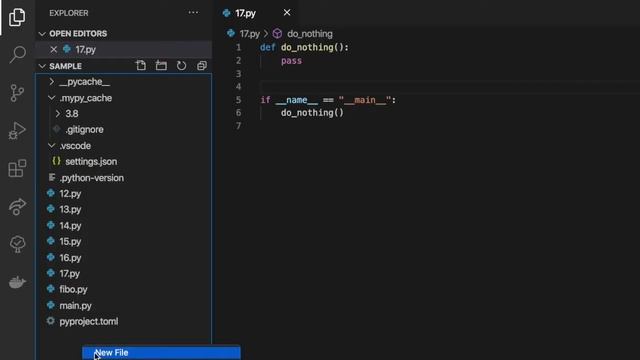Click line number 7 in the gutter
This screenshot has height=360, width=640.
(238, 126)
